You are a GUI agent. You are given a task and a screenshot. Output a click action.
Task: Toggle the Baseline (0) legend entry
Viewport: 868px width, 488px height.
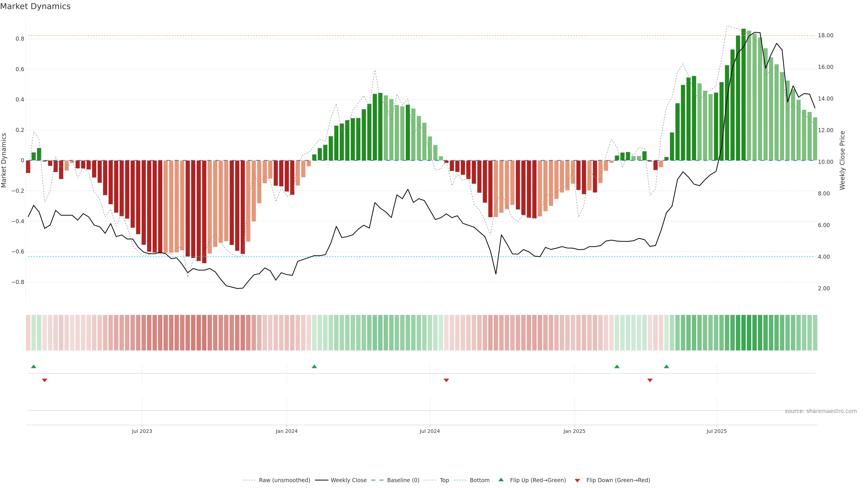click(x=403, y=480)
